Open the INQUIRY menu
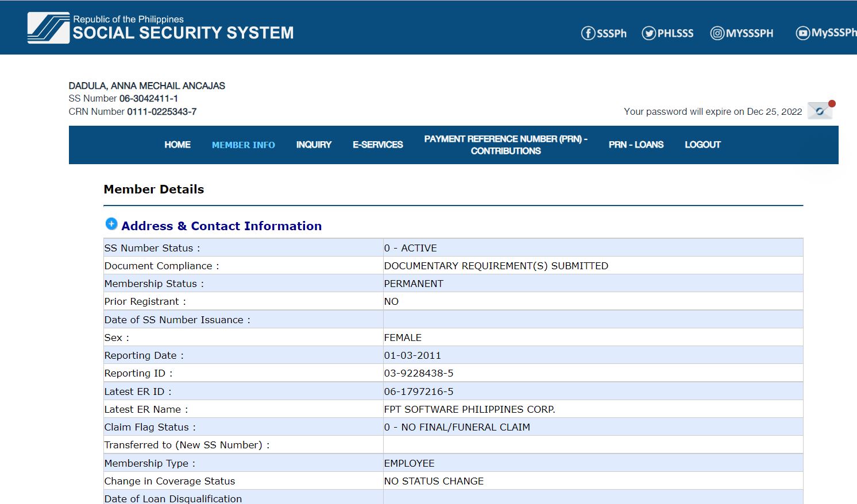 point(314,145)
